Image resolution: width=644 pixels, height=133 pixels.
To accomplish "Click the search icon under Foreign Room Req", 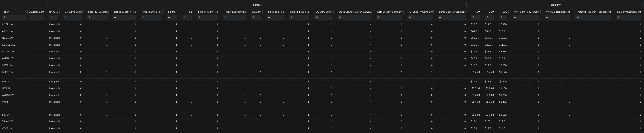I will (199, 17).
